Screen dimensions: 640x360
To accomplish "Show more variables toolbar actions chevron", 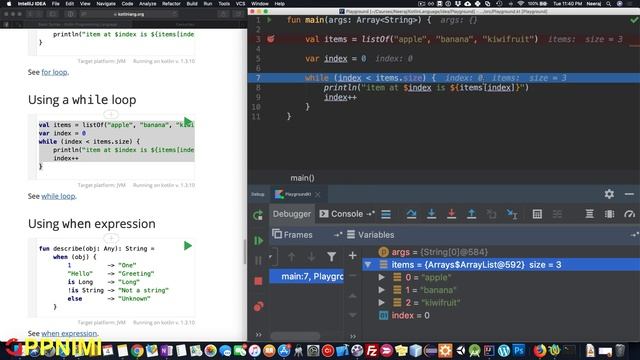I will click(x=353, y=337).
